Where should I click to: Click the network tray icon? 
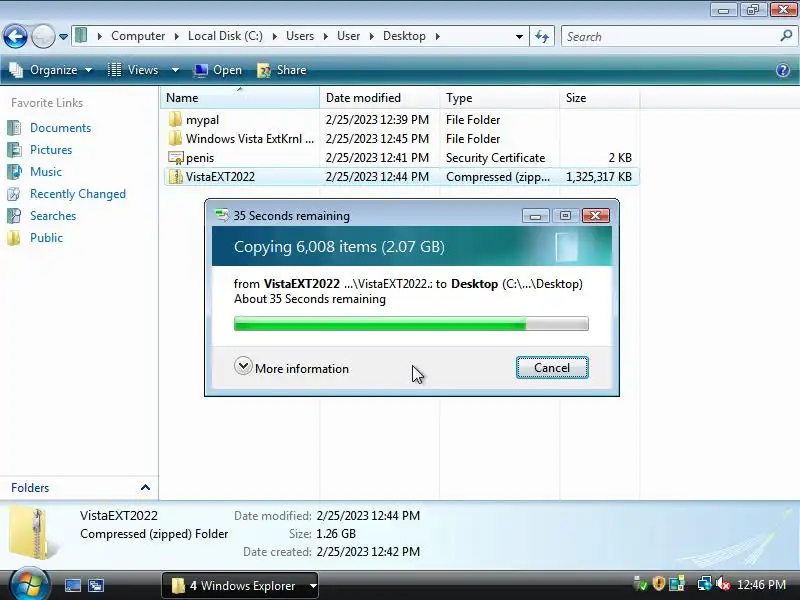click(704, 584)
